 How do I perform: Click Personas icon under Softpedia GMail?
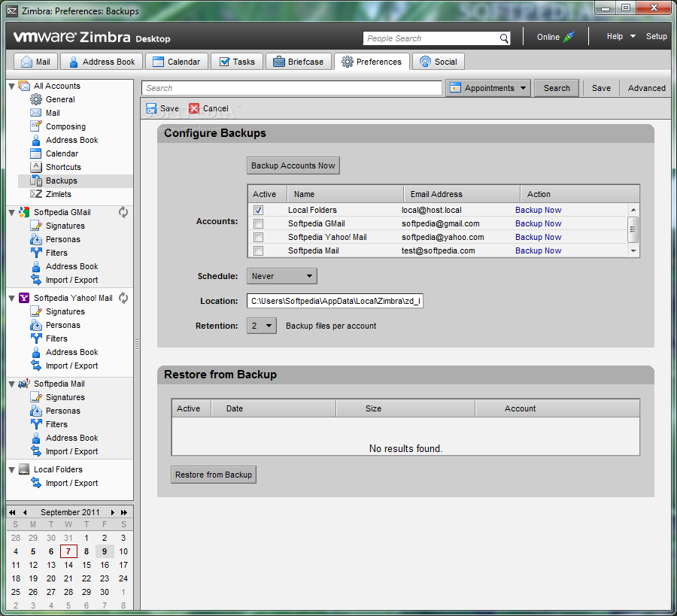coord(36,239)
